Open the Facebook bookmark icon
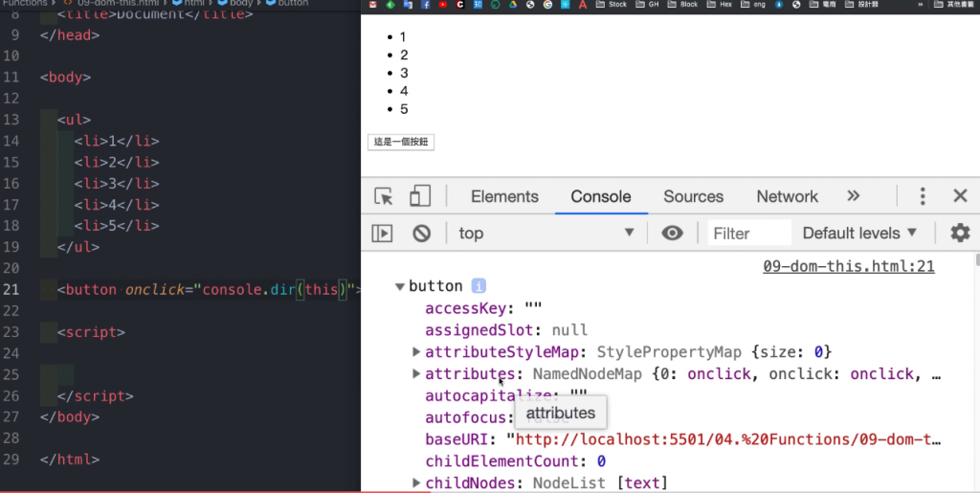 coord(426,5)
